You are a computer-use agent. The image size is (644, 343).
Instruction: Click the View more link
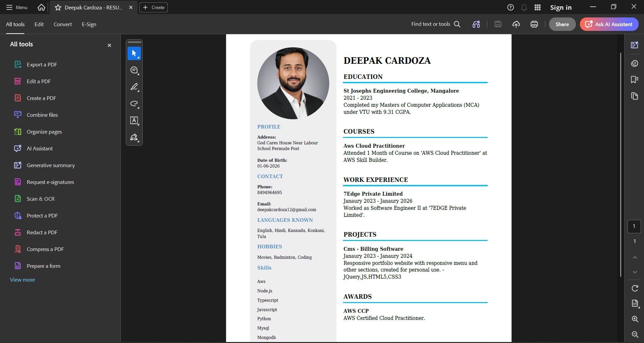coord(22,280)
